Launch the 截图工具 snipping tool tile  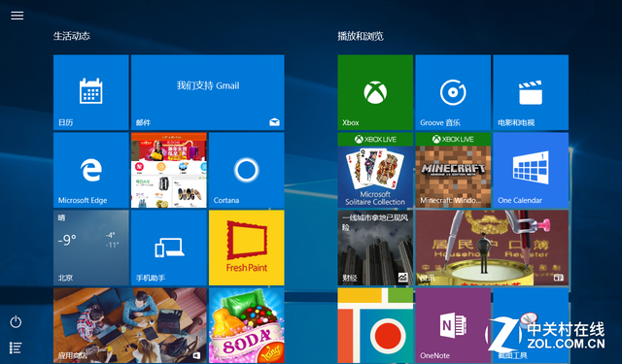point(531,325)
